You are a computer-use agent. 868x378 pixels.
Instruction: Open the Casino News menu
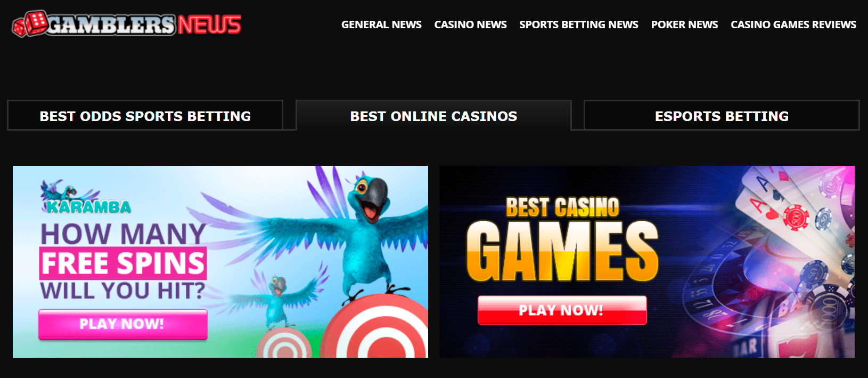click(470, 25)
